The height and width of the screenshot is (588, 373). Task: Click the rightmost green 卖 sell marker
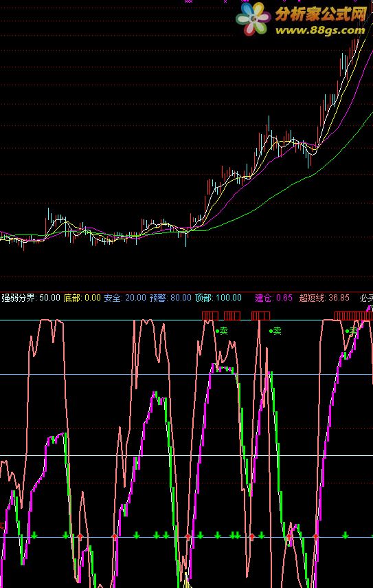(x=351, y=331)
